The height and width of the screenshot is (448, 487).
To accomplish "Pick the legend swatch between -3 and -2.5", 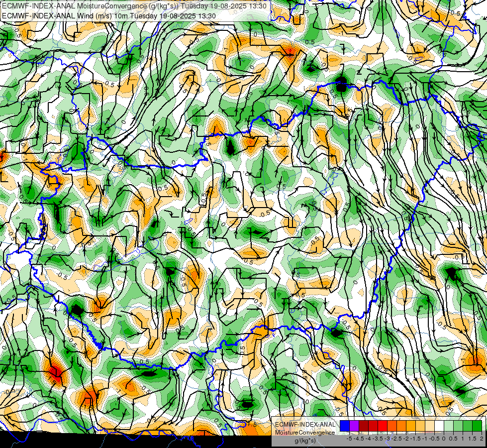I will pyautogui.click(x=392, y=426).
